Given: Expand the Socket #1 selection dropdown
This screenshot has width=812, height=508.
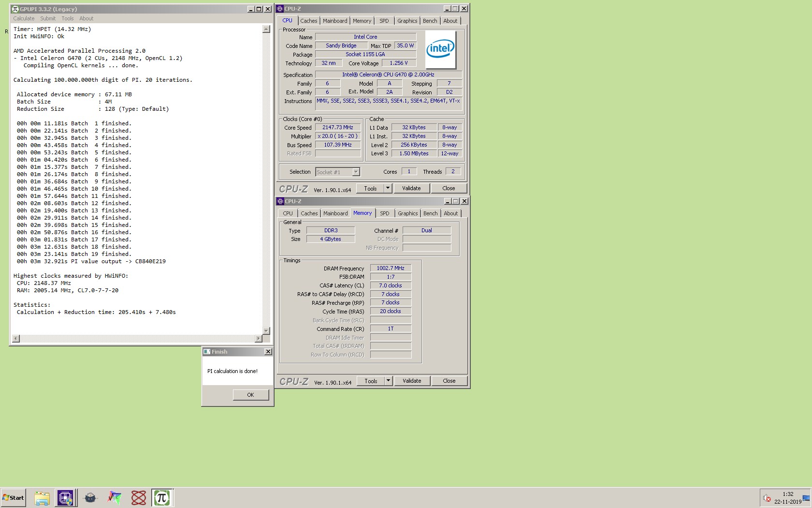Looking at the screenshot, I should (x=356, y=172).
